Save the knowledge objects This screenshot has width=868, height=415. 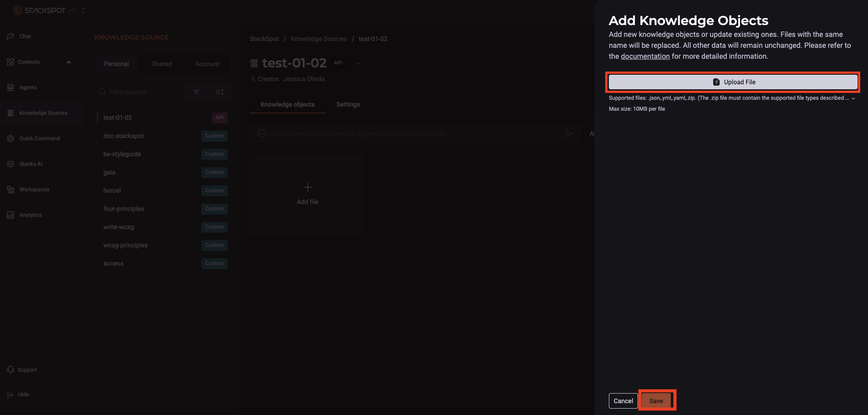(x=656, y=401)
